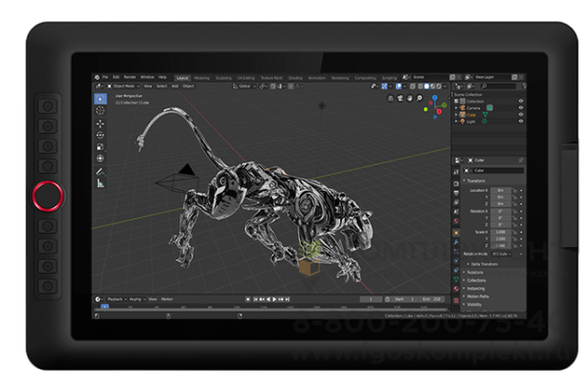Activate the Move tool
This screenshot has width=588, height=383.
point(101,123)
